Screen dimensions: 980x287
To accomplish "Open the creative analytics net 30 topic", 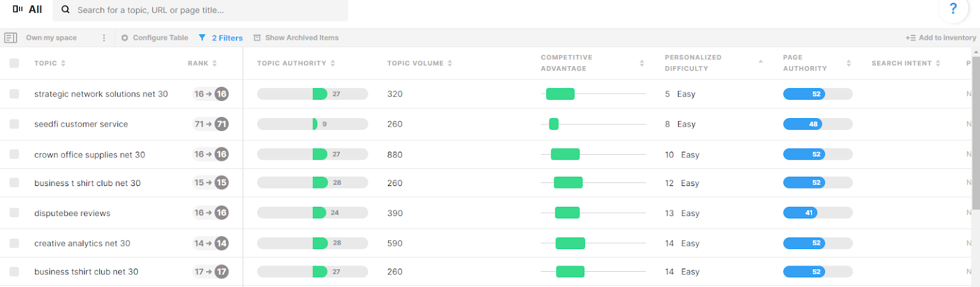I will 82,244.
